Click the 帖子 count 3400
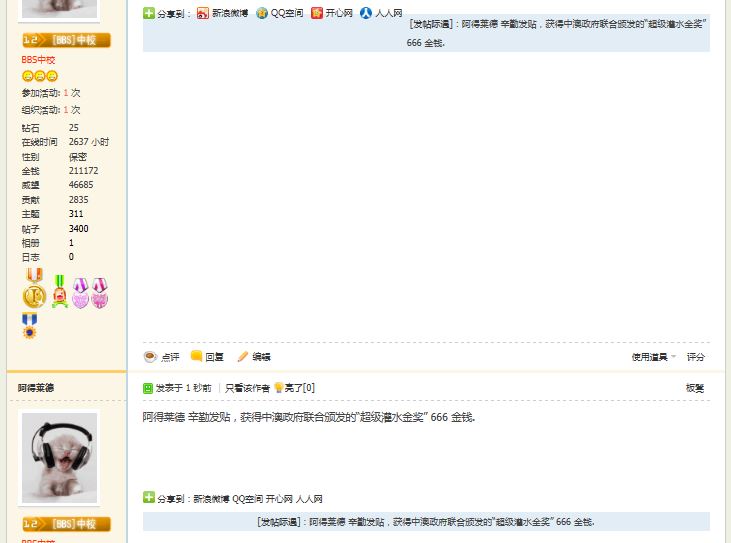731x543 pixels. click(78, 228)
